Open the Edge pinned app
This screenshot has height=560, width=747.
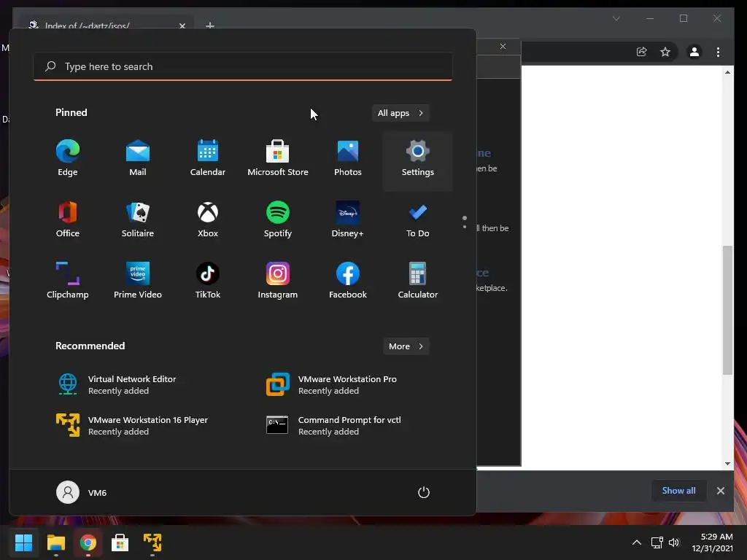[68, 159]
